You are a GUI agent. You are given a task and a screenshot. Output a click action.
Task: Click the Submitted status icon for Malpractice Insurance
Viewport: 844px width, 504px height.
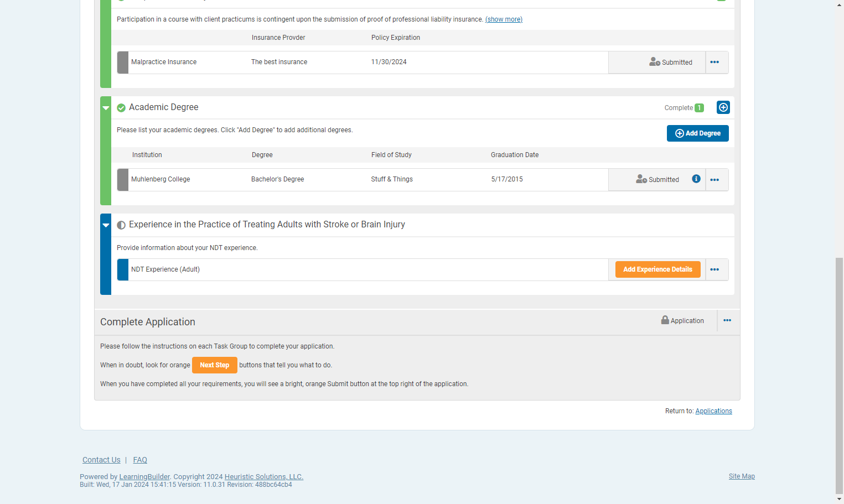click(654, 62)
